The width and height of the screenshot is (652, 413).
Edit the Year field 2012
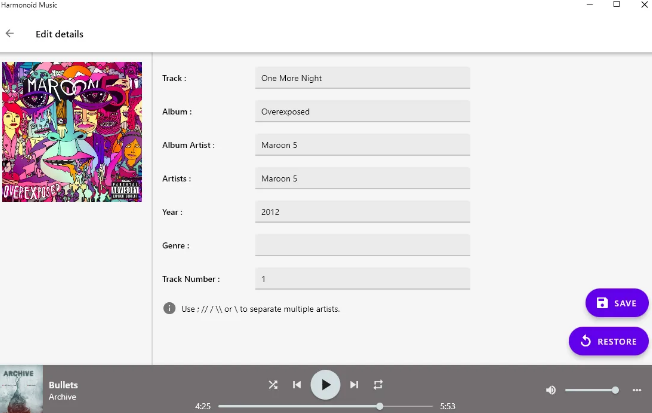click(362, 212)
